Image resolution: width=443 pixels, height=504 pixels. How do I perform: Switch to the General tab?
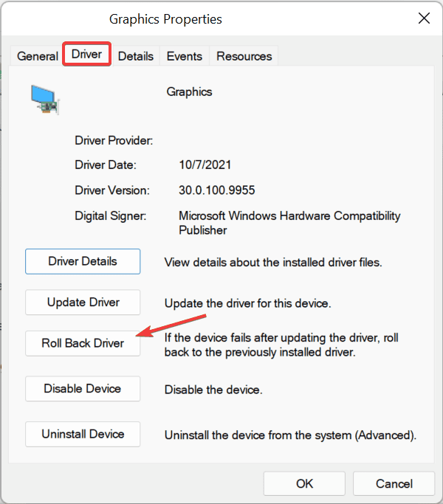click(x=38, y=56)
